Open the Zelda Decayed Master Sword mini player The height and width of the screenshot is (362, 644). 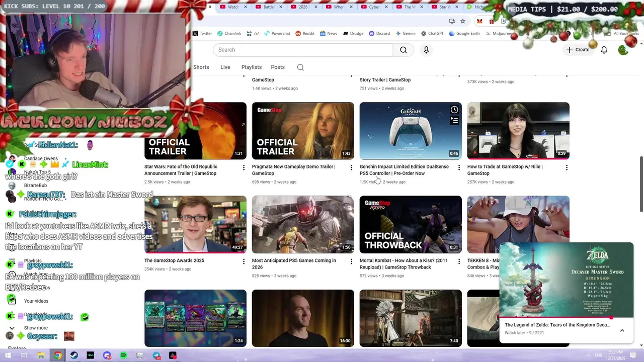pos(566,281)
